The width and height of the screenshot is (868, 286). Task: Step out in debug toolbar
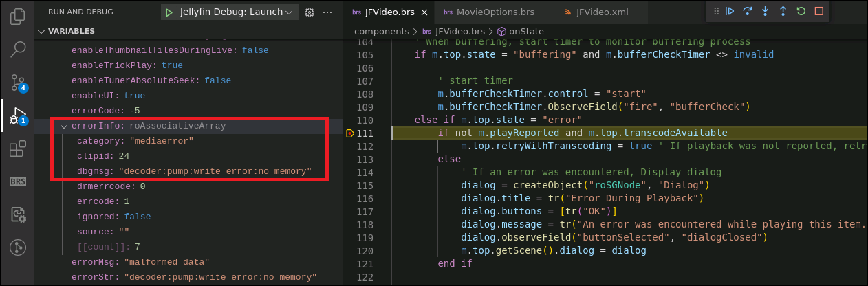click(783, 11)
